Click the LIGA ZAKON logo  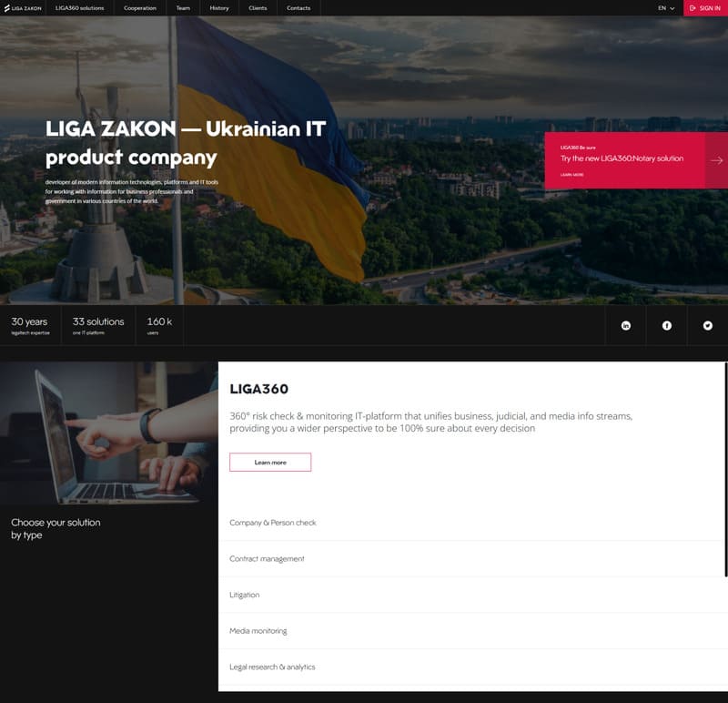pos(23,8)
